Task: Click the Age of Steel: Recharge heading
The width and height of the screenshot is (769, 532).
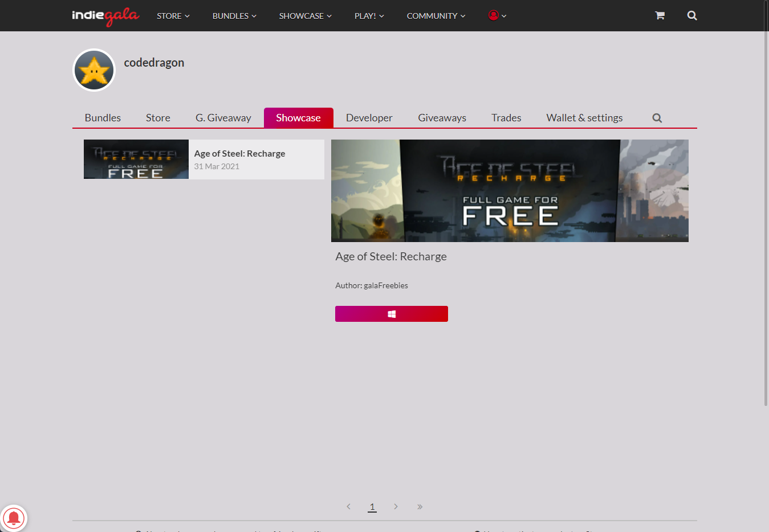Action: point(391,256)
